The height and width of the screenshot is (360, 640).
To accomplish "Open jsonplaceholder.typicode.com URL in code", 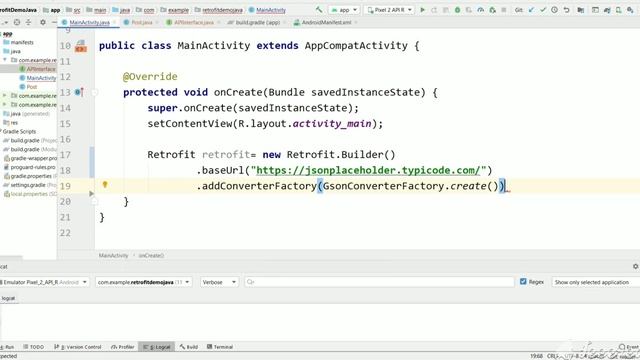I will click(x=368, y=170).
